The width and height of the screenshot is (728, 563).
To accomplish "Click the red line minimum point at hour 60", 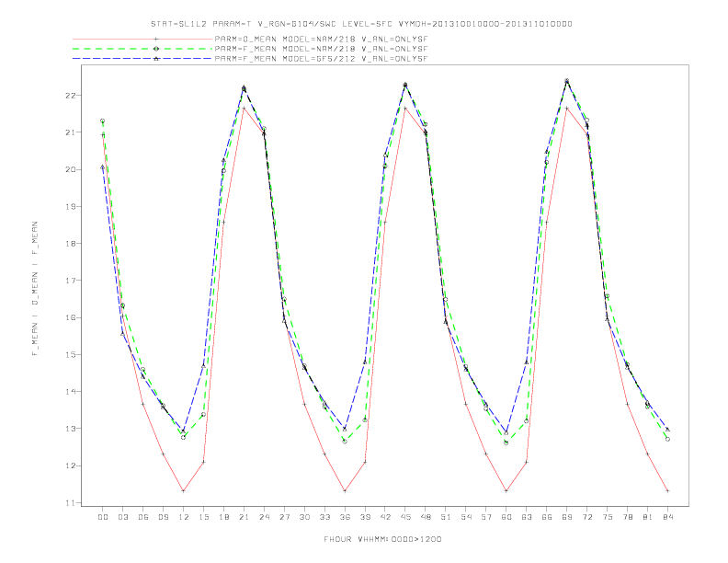I will [x=506, y=491].
